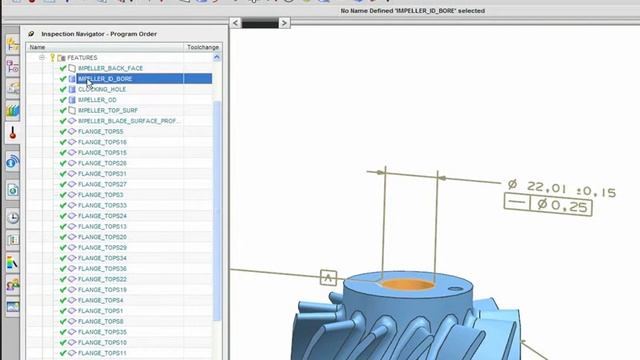
Task: Open the blue info broadcast sidebar tab
Action: tap(12, 162)
